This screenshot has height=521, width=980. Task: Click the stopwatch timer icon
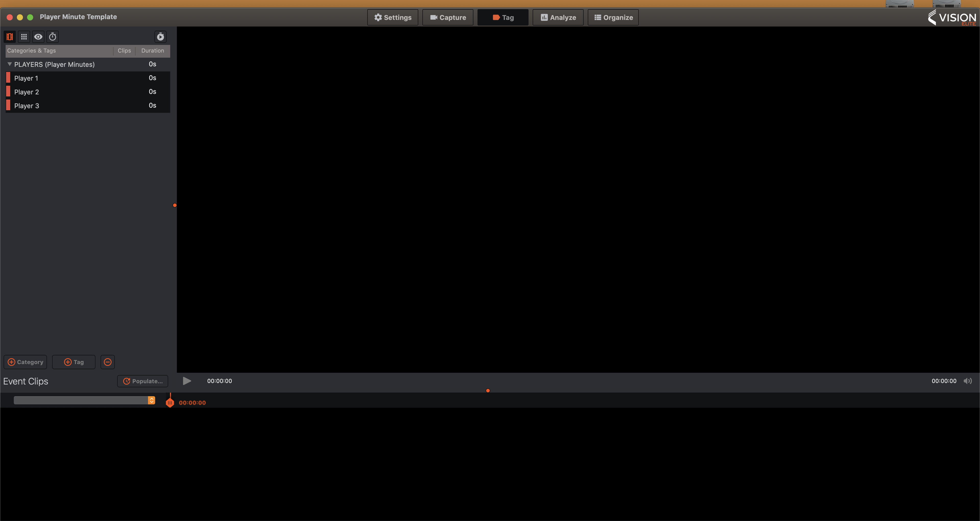[53, 37]
